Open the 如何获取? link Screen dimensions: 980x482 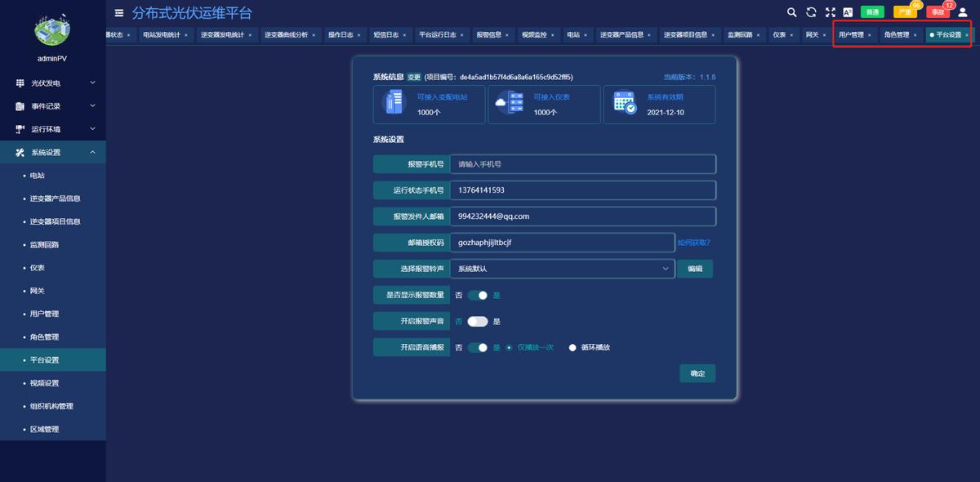693,243
